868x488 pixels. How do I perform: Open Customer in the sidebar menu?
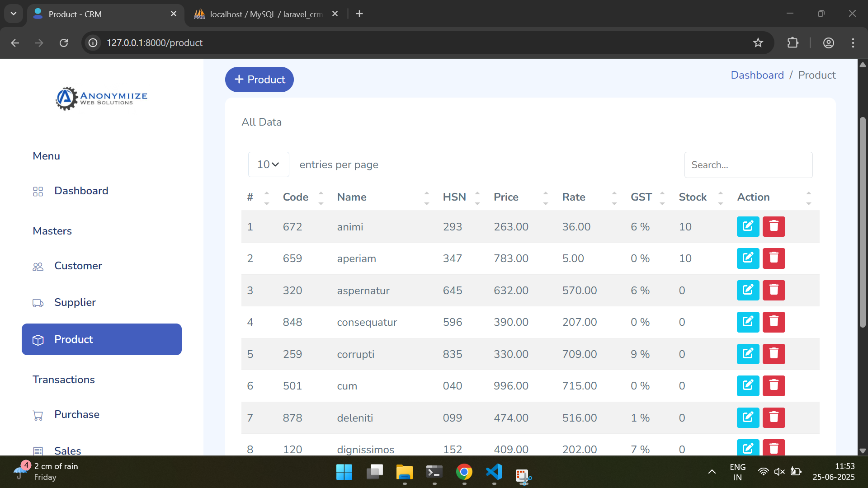78,266
